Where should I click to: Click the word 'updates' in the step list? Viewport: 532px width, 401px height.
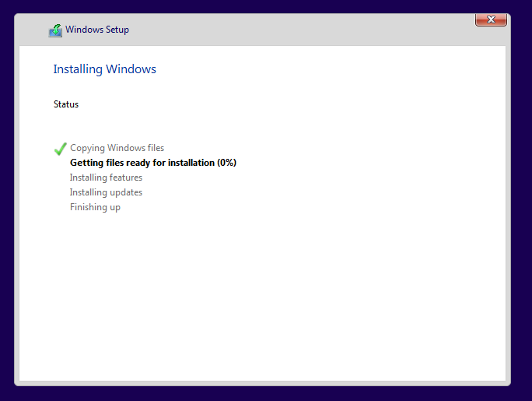[x=126, y=192]
